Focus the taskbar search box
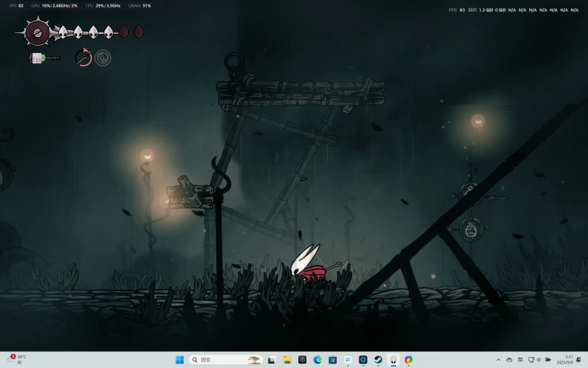588x368 pixels. [226, 360]
